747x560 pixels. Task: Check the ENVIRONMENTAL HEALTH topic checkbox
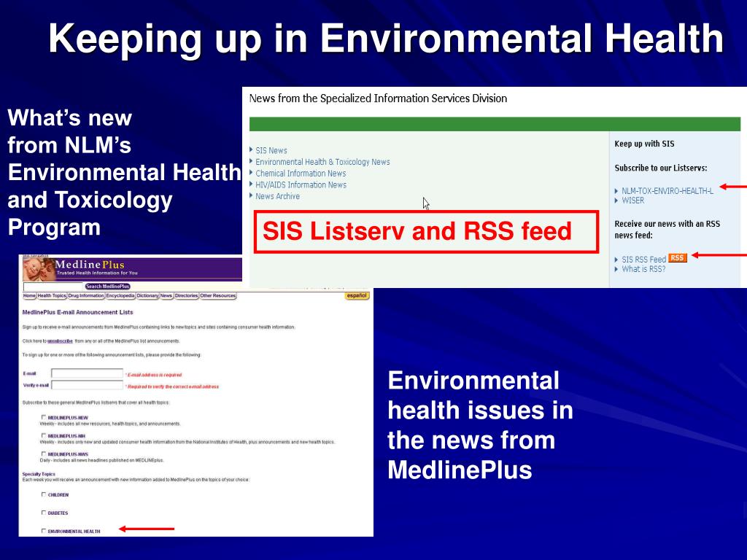click(44, 531)
